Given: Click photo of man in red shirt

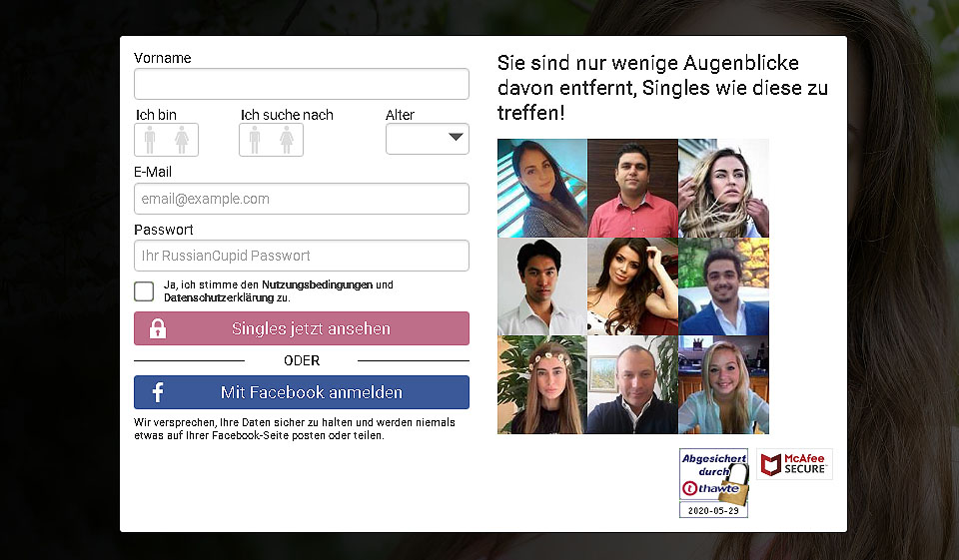Looking at the screenshot, I should point(633,189).
